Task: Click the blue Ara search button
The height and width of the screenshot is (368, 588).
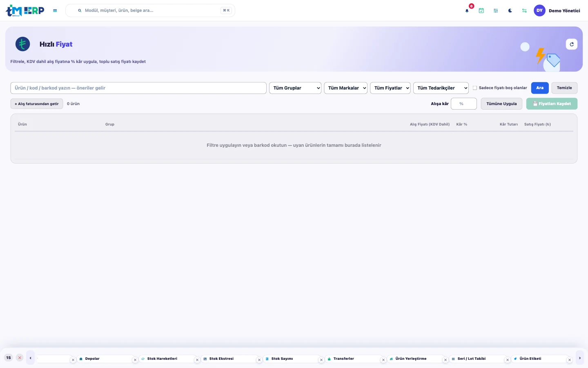Action: [540, 88]
